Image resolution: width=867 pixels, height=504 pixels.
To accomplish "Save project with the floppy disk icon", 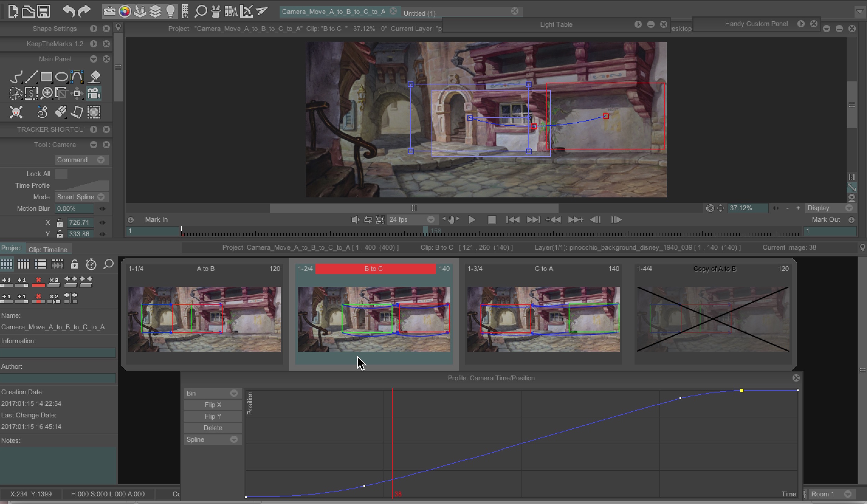I will click(43, 11).
